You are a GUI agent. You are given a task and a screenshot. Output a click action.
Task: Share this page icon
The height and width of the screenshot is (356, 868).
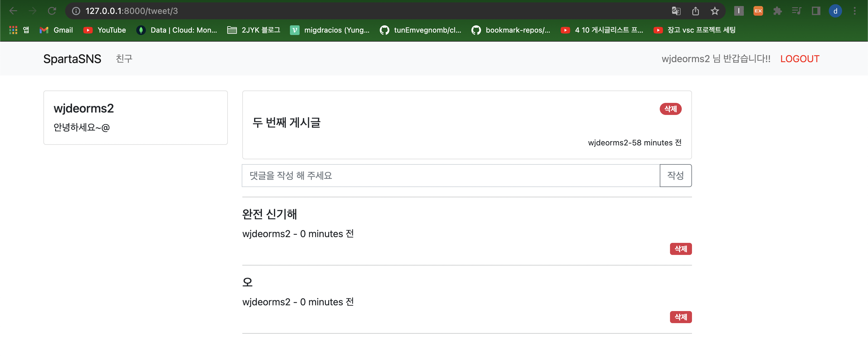tap(696, 11)
